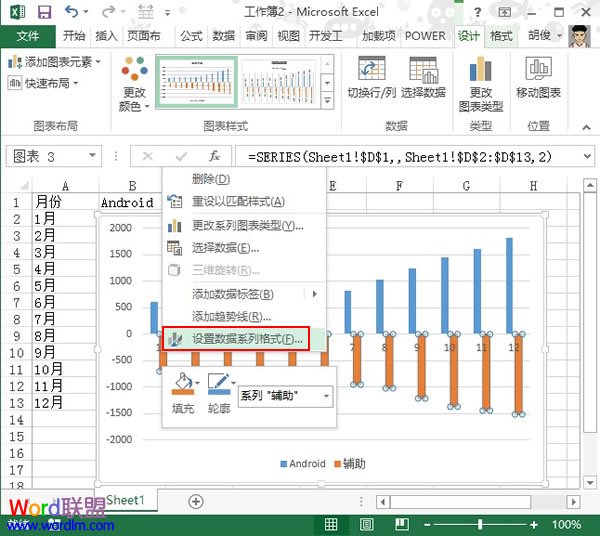600x536 pixels.
Task: Click the Undo arrow icon
Action: pos(72,12)
